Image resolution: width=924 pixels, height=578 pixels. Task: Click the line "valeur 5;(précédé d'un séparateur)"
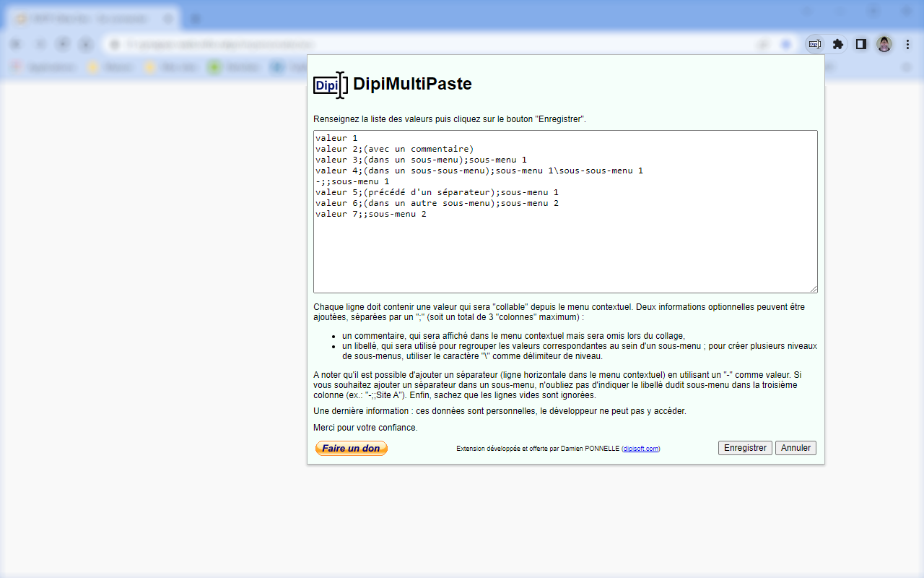tap(437, 192)
